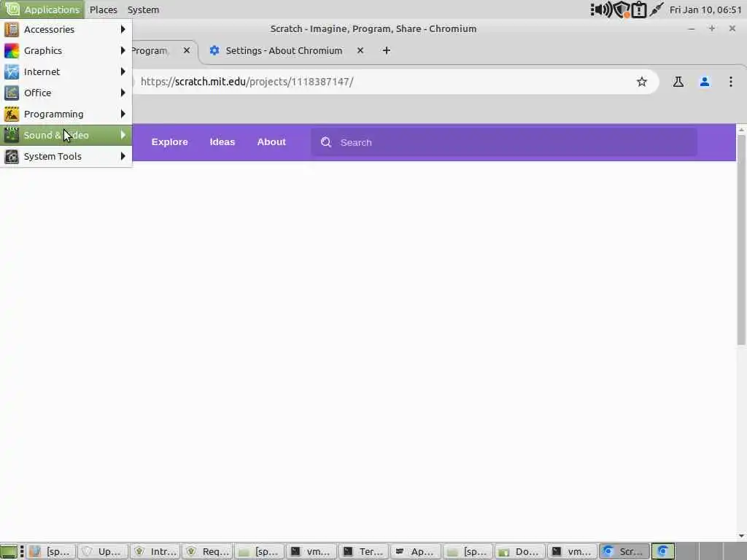Image resolution: width=747 pixels, height=560 pixels.
Task: Open the Chromium profile icon
Action: pos(705,82)
